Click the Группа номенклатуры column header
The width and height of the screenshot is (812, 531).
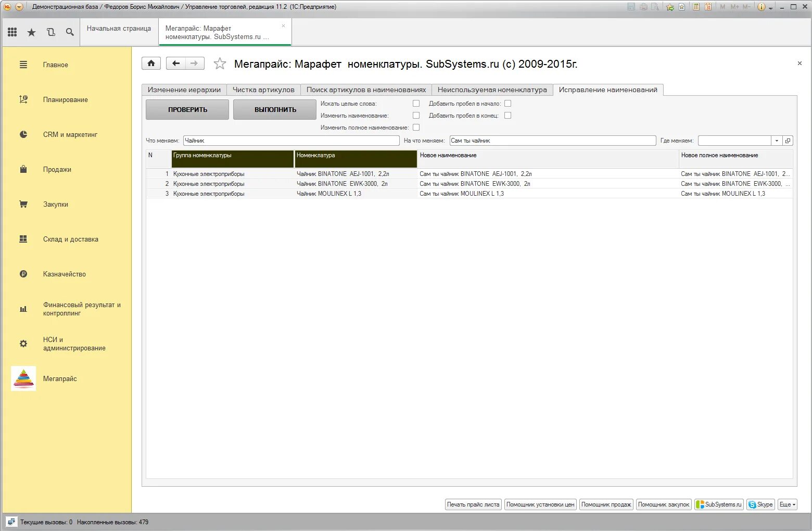(233, 159)
